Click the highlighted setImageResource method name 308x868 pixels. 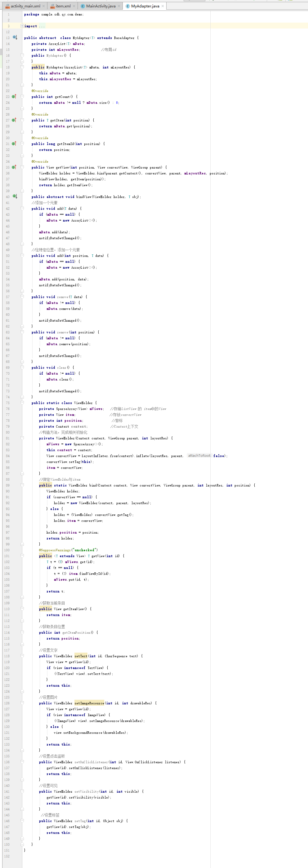pyautogui.click(x=89, y=703)
